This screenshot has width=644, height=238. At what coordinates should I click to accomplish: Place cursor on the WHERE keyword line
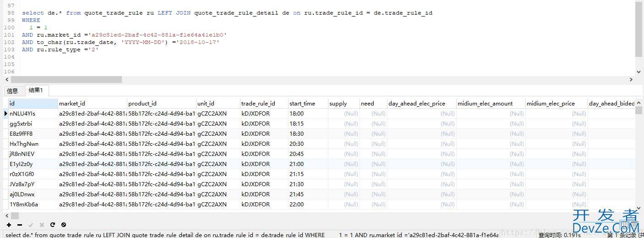pyautogui.click(x=31, y=20)
